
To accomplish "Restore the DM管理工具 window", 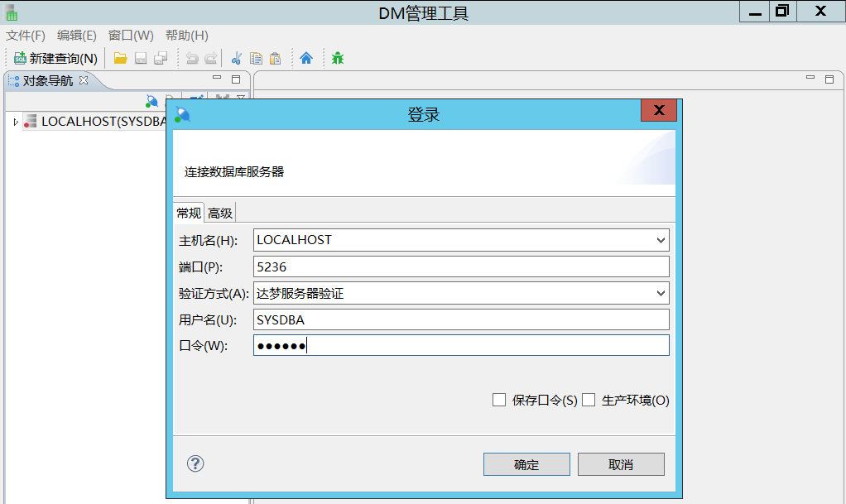I will point(782,12).
